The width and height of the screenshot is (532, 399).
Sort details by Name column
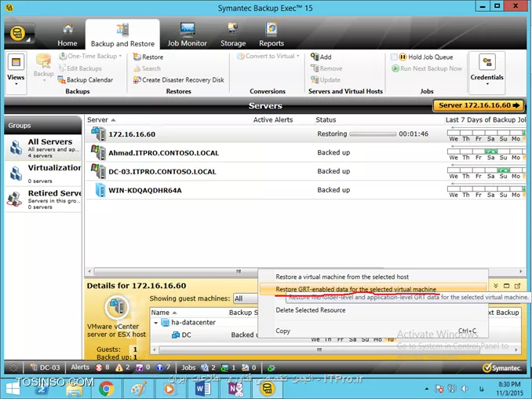click(x=164, y=313)
